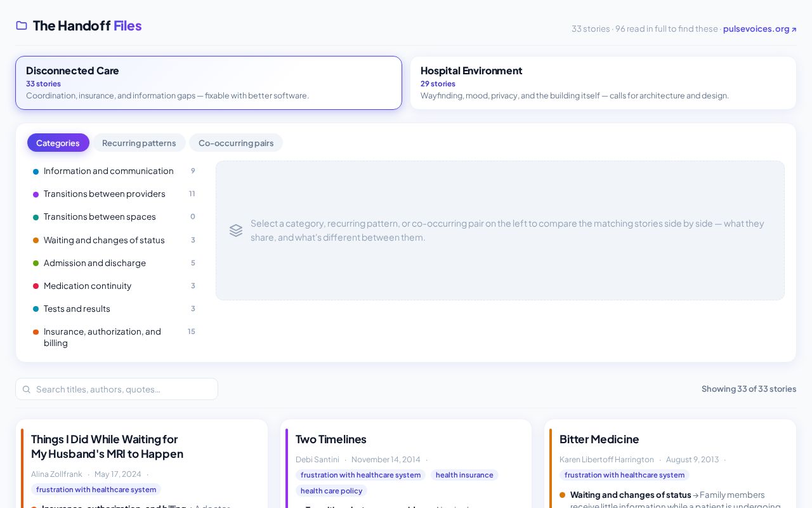Click the orange dot beside Bitter Medicine's category
812x508 pixels.
point(562,495)
